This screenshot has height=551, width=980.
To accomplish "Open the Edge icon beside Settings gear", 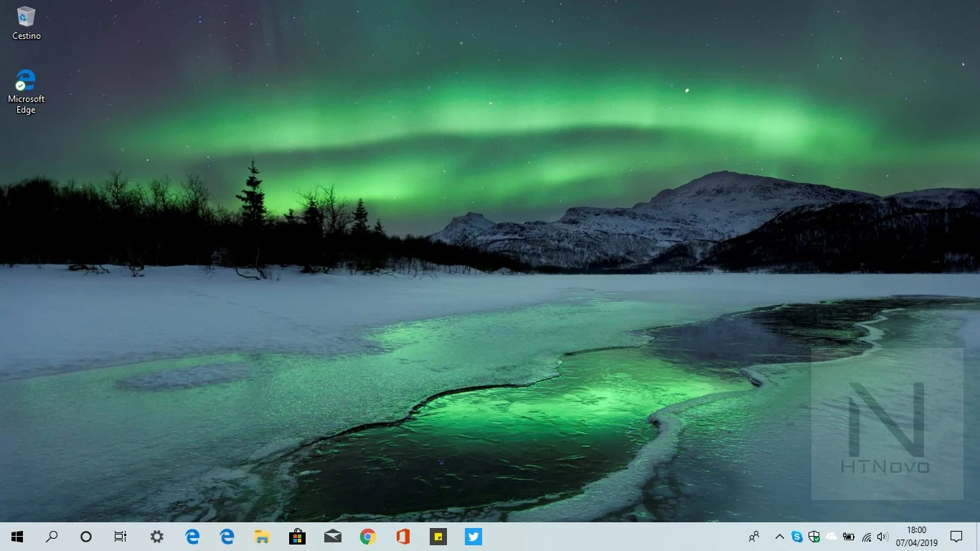I will click(x=192, y=537).
